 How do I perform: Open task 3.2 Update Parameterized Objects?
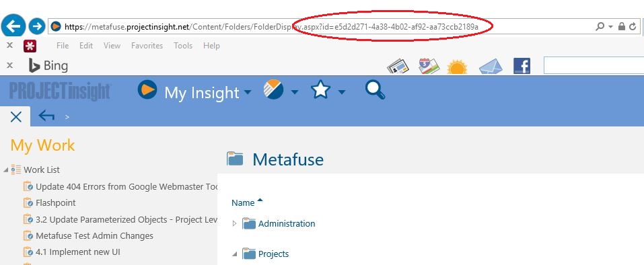tap(127, 219)
